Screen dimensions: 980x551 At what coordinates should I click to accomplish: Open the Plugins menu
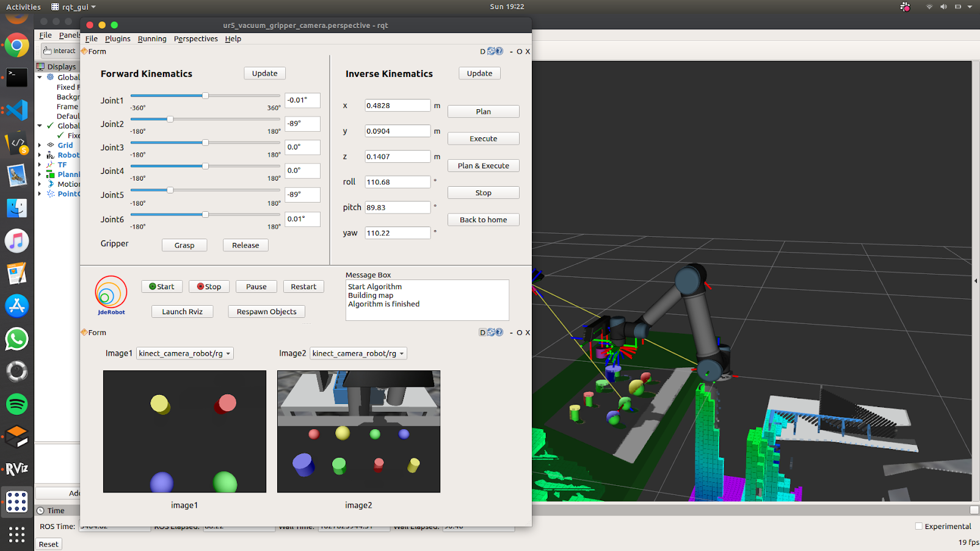click(117, 38)
